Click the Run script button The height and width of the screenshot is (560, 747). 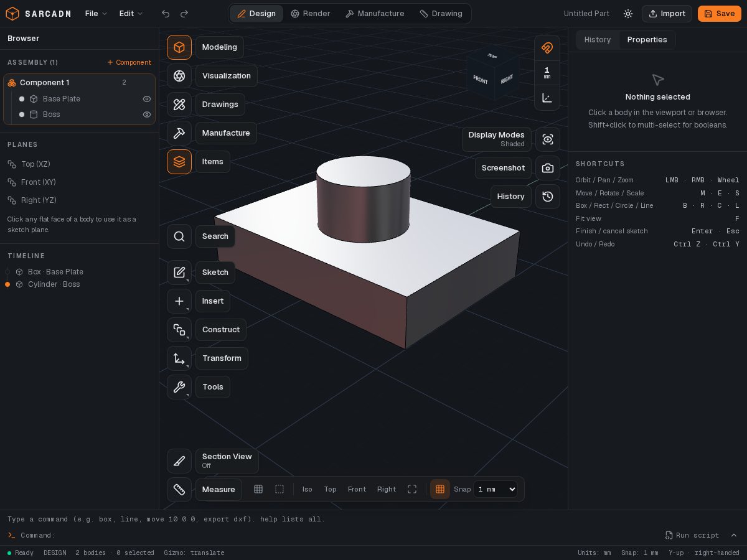692,535
